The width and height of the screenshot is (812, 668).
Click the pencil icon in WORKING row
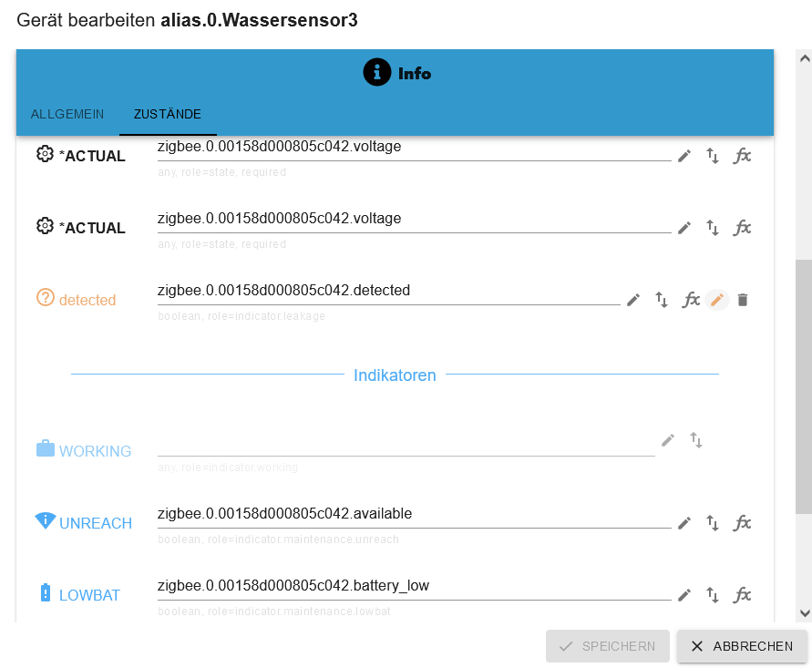tap(668, 441)
